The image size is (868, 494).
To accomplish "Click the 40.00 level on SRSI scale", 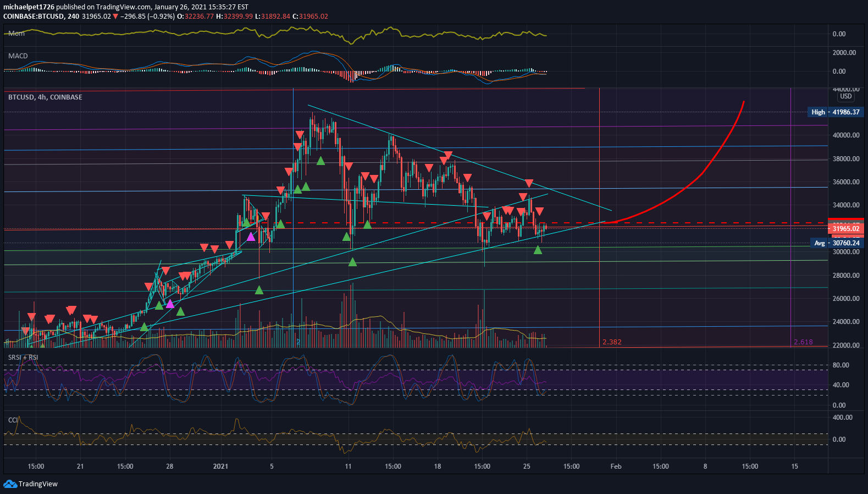I will tap(841, 385).
